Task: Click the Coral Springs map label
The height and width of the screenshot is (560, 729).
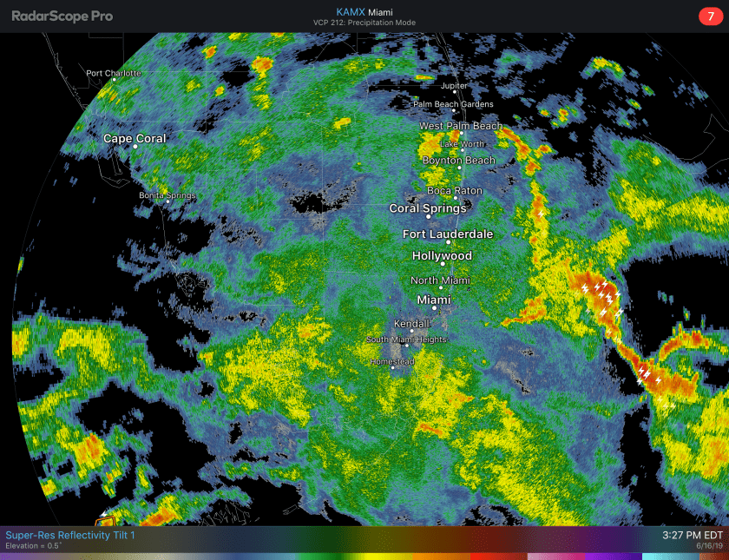Action: (x=428, y=208)
